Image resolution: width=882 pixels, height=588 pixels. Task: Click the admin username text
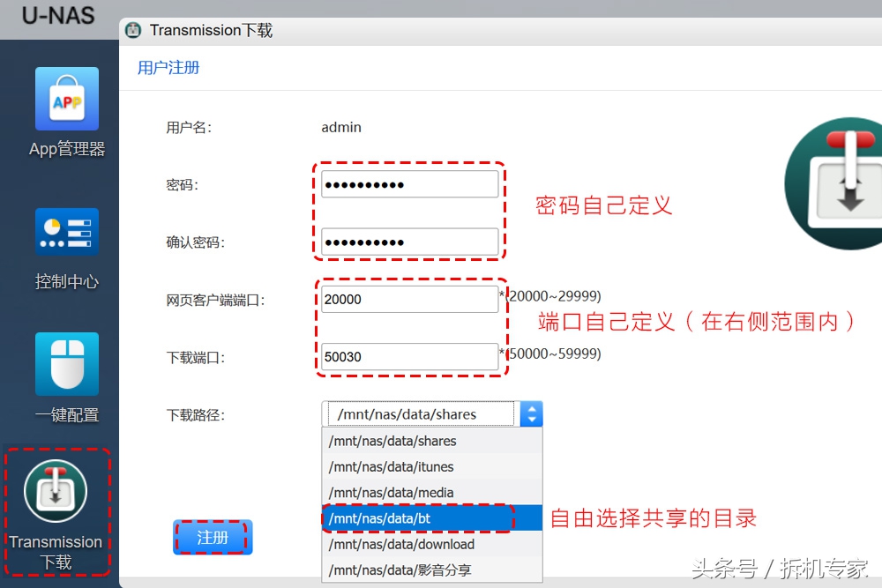point(340,128)
